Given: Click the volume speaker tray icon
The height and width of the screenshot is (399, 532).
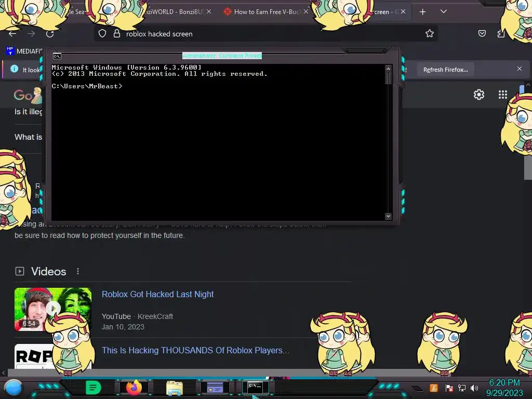Looking at the screenshot, I should [x=474, y=388].
